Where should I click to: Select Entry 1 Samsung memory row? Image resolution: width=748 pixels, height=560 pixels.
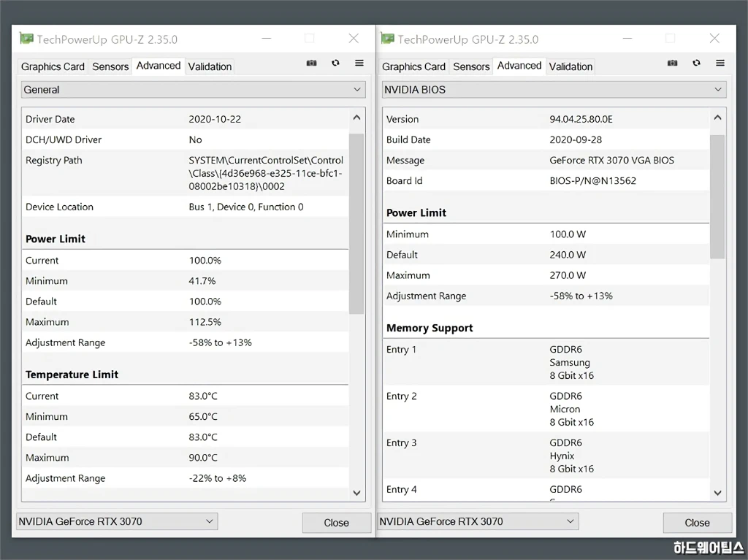click(x=546, y=363)
